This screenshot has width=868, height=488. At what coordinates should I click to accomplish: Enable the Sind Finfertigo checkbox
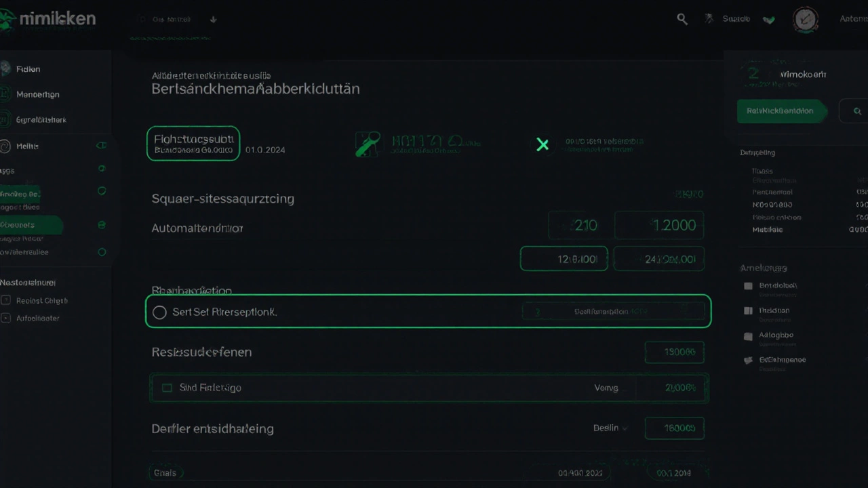[167, 388]
